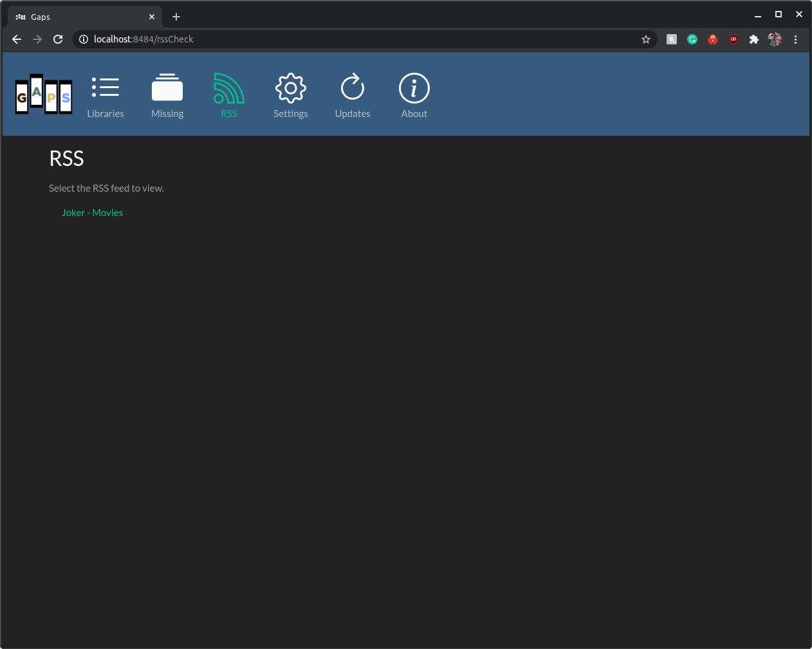Bookmark this page with the star icon

645,39
